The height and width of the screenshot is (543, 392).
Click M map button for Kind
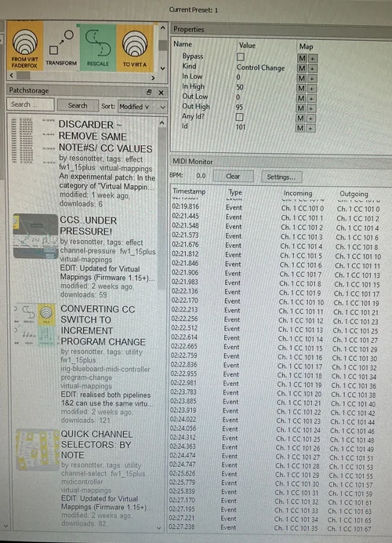coord(302,68)
